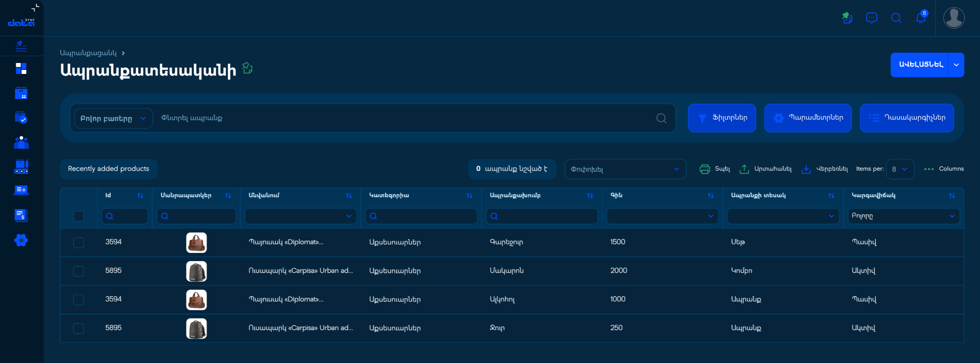Click the magnifier in product search field
Viewport: 980px width, 363px height.
(x=661, y=118)
